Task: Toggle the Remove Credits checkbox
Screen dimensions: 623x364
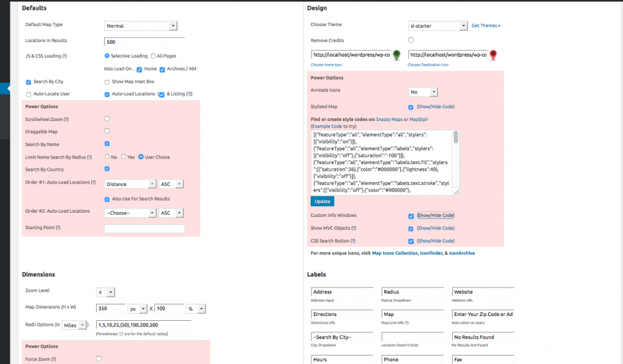Action: pos(411,40)
